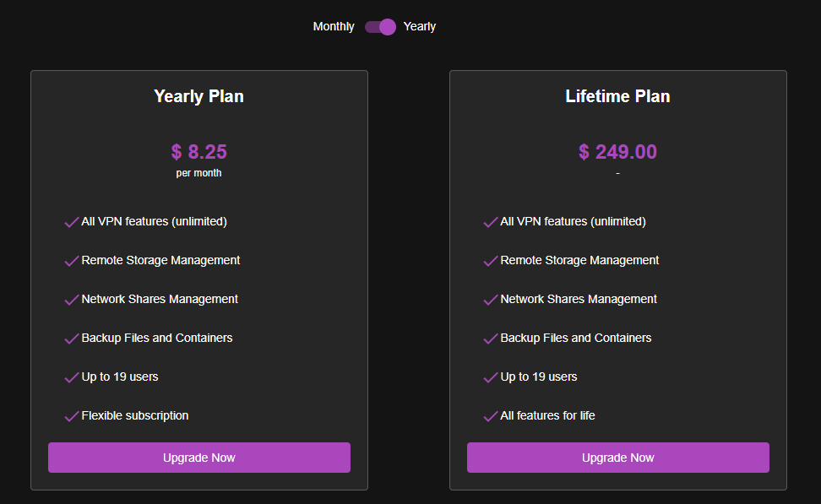
Task: Click the $ 249.00 price text
Action: (x=618, y=152)
